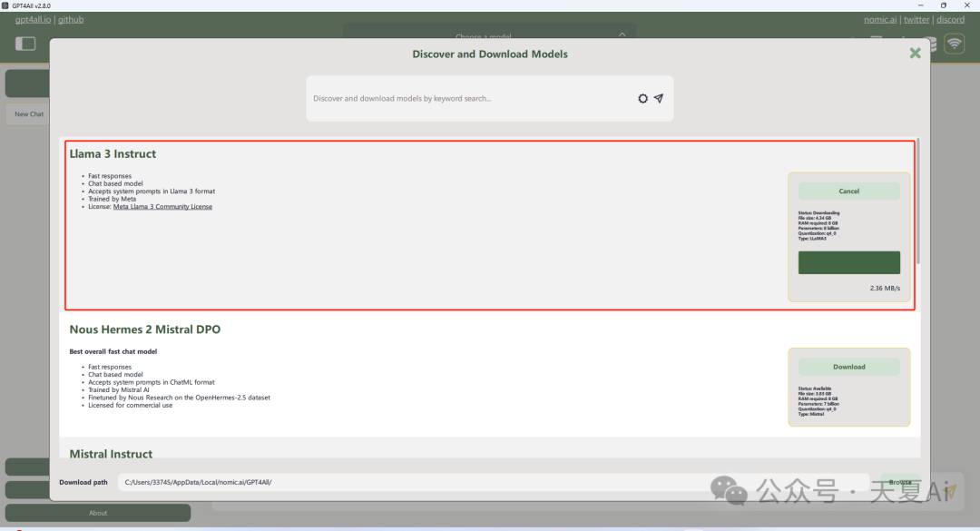
Task: Open the About button in sidebar
Action: tap(98, 513)
